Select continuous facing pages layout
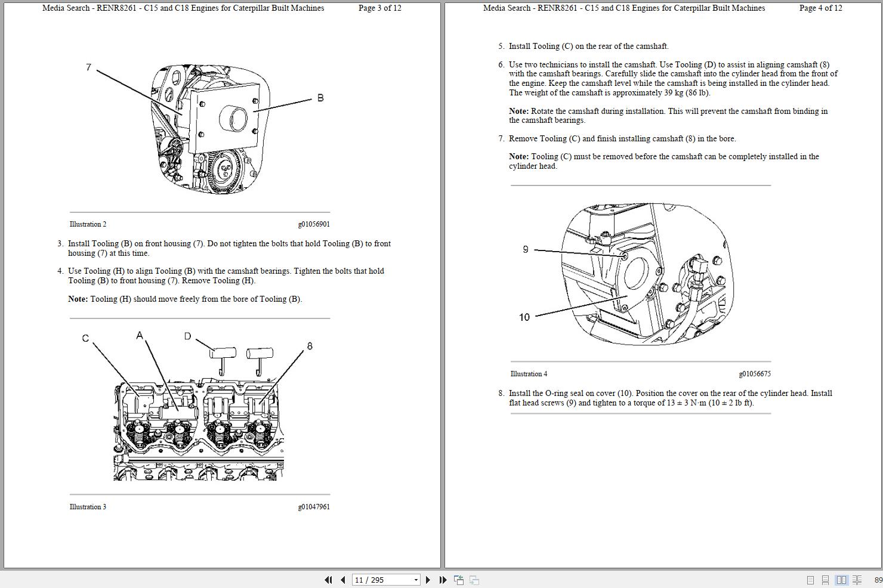The height and width of the screenshot is (588, 883). 857,579
